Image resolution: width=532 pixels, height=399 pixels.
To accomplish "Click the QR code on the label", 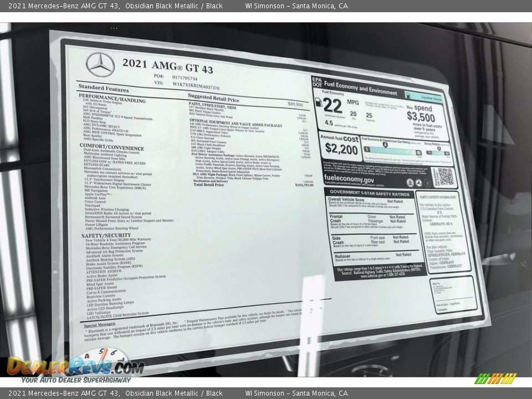I will point(446,176).
